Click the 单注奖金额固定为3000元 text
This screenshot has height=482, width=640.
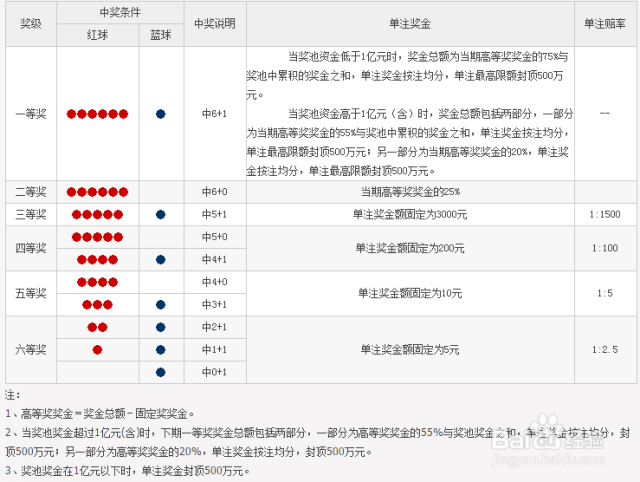[410, 214]
